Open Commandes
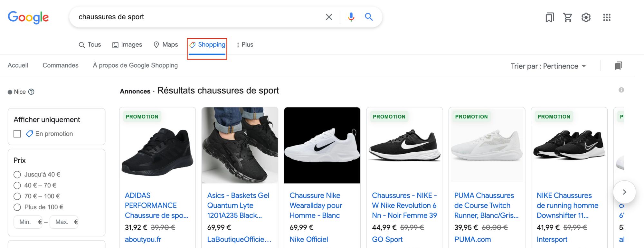Image resolution: width=644 pixels, height=248 pixels. click(61, 65)
